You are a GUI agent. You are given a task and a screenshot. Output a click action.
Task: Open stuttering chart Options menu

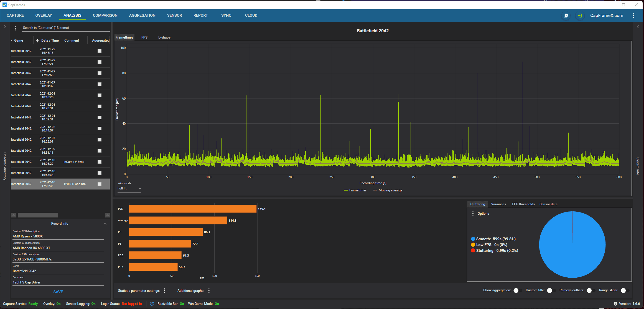[x=473, y=214]
